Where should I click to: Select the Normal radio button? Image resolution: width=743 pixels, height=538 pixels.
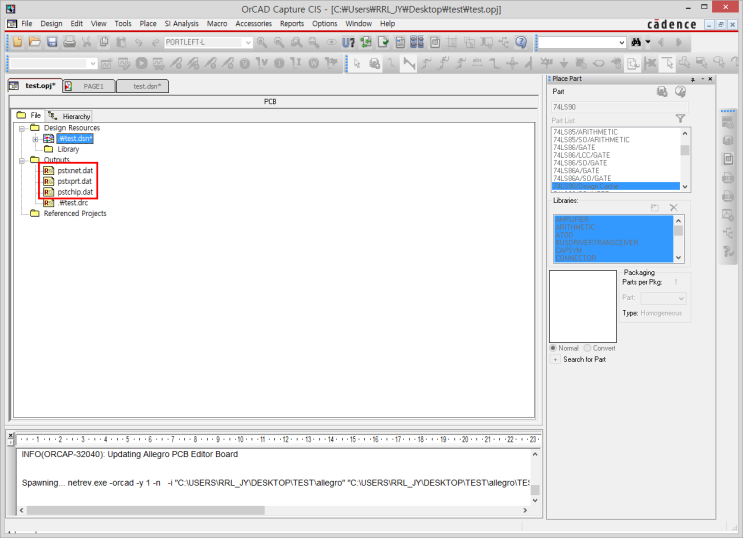coord(553,348)
